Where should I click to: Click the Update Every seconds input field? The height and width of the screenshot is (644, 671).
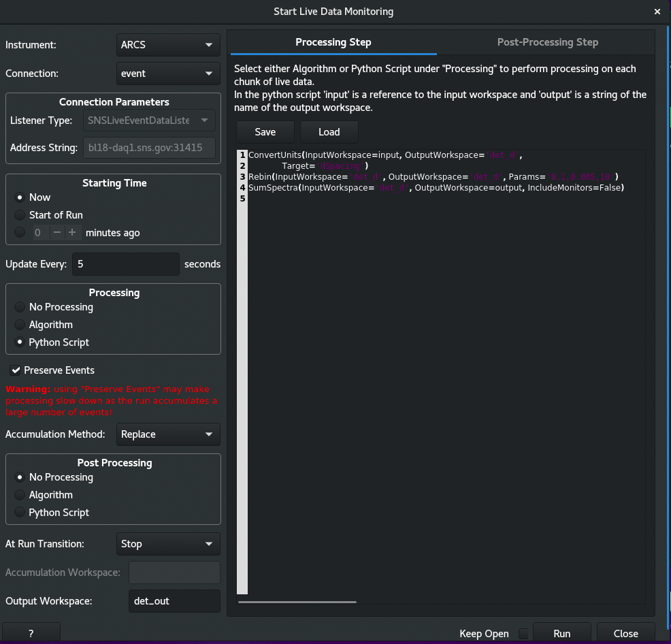(x=125, y=264)
